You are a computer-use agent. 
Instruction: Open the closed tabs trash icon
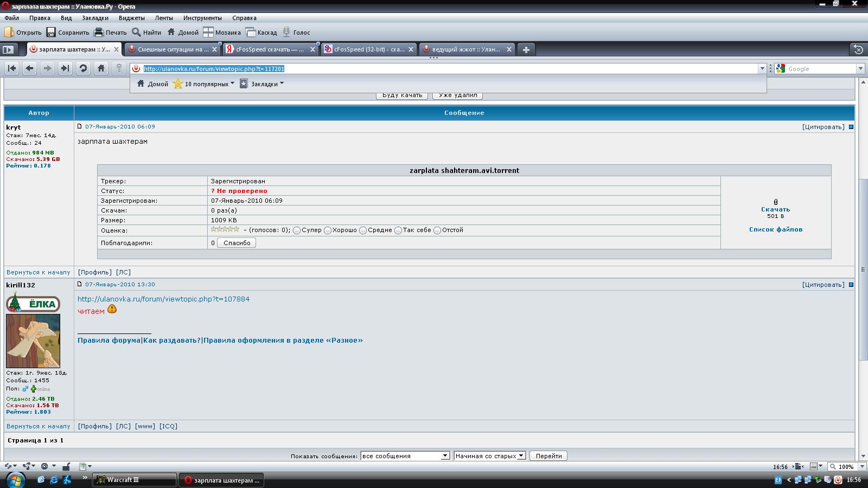858,49
